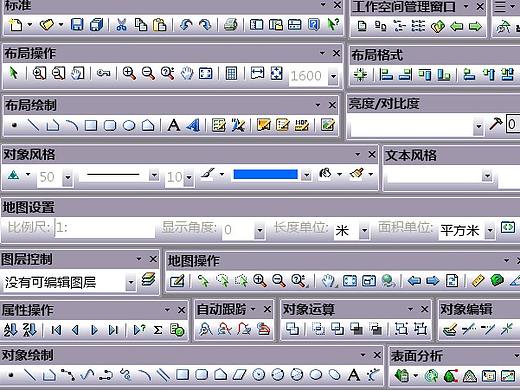The image size is (520, 390).
Task: Select the text A tool in object drawing
Action: click(x=354, y=375)
